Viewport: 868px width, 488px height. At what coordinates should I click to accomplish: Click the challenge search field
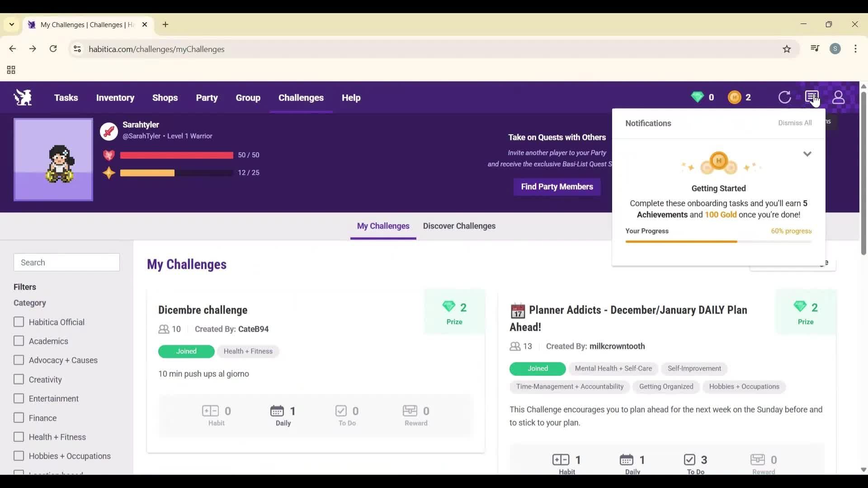point(66,262)
